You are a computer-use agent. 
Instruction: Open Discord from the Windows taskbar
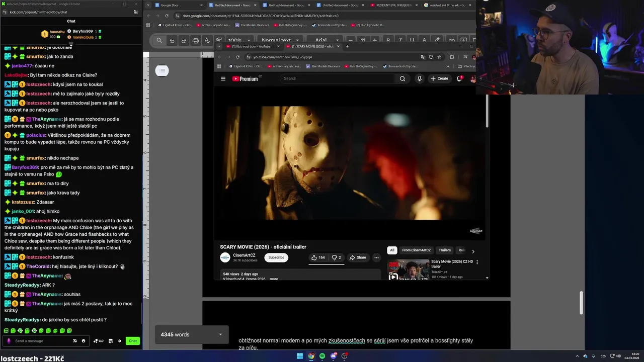[x=334, y=356]
